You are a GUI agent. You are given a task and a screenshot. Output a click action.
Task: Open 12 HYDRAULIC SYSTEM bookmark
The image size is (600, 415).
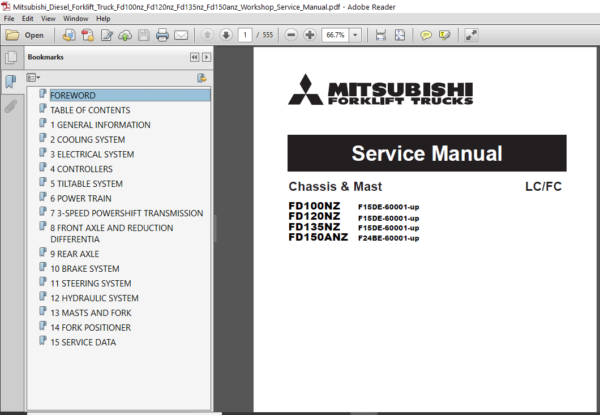point(95,298)
